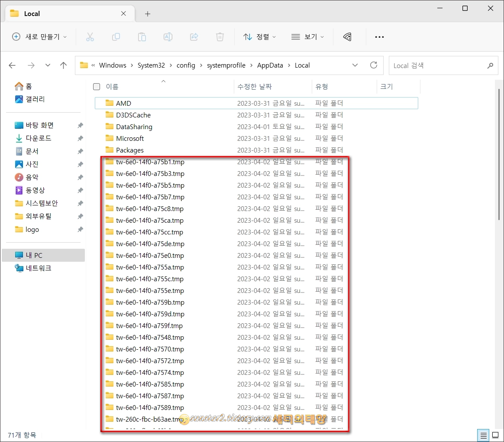Screen dimensions: 504x442
Task: Toggle details view in the status bar
Action: coord(483,435)
